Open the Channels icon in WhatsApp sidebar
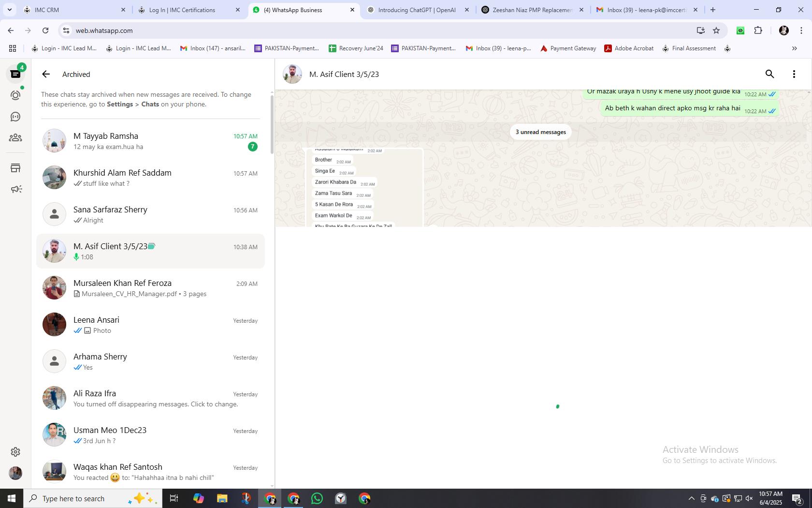This screenshot has width=812, height=508. pyautogui.click(x=15, y=117)
